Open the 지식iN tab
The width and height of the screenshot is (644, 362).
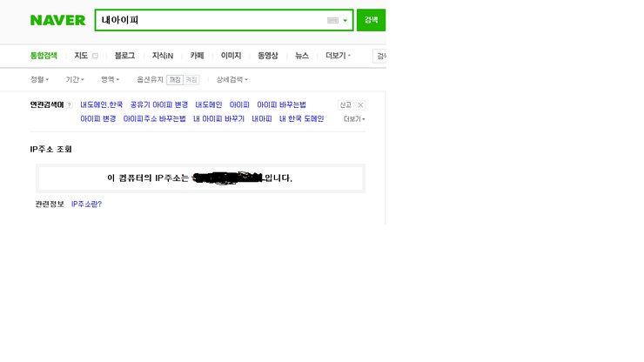(x=163, y=56)
